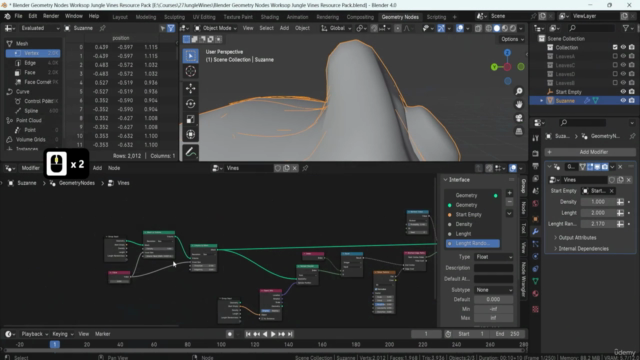Viewport: 640px width, 360px height.
Task: Play animation in reverse
Action: 265,334
